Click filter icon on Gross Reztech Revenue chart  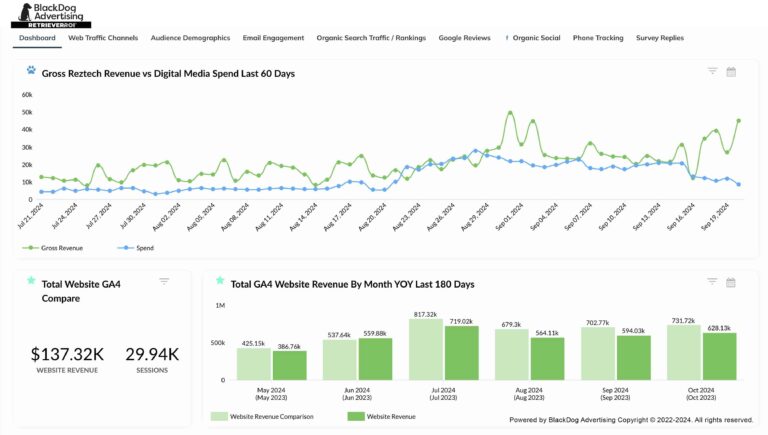713,72
